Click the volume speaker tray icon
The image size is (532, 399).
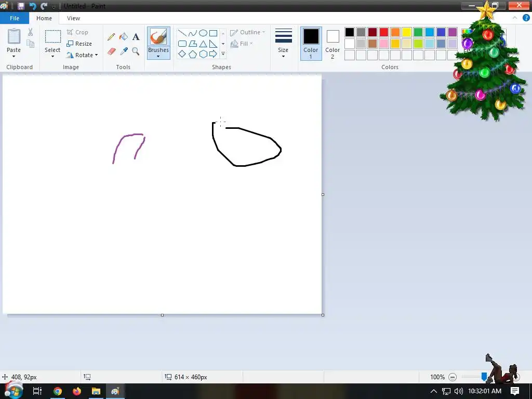(x=459, y=391)
